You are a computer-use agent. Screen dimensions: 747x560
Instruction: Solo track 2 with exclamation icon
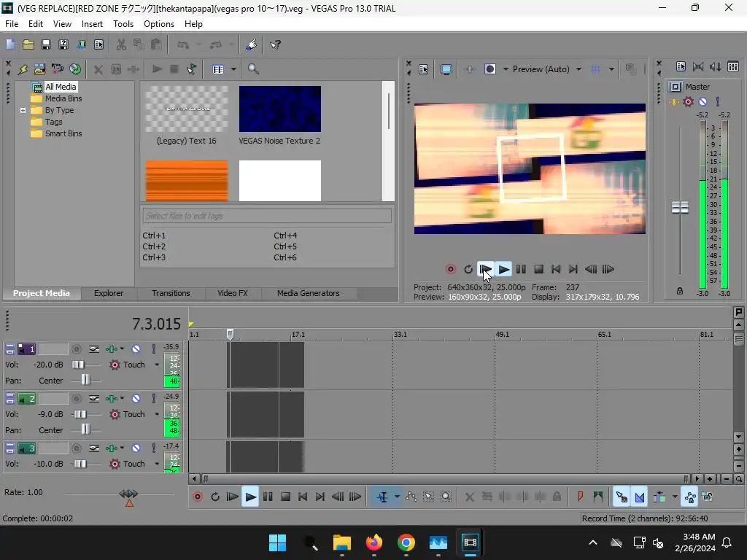tap(153, 399)
